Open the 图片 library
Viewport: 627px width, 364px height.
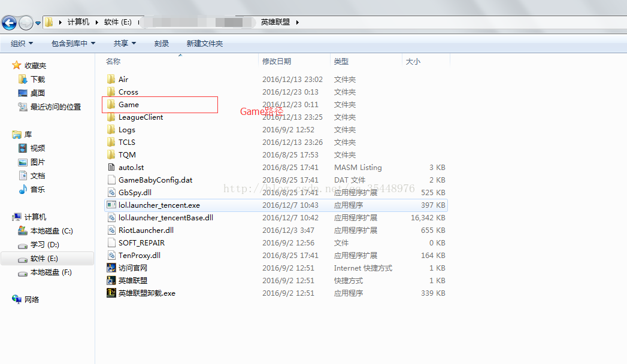click(38, 162)
